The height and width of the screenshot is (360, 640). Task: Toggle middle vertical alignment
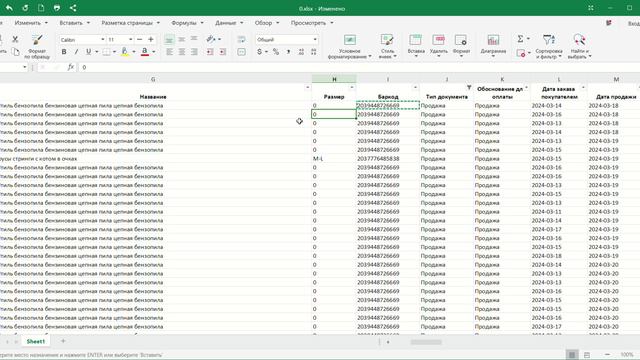click(x=182, y=39)
